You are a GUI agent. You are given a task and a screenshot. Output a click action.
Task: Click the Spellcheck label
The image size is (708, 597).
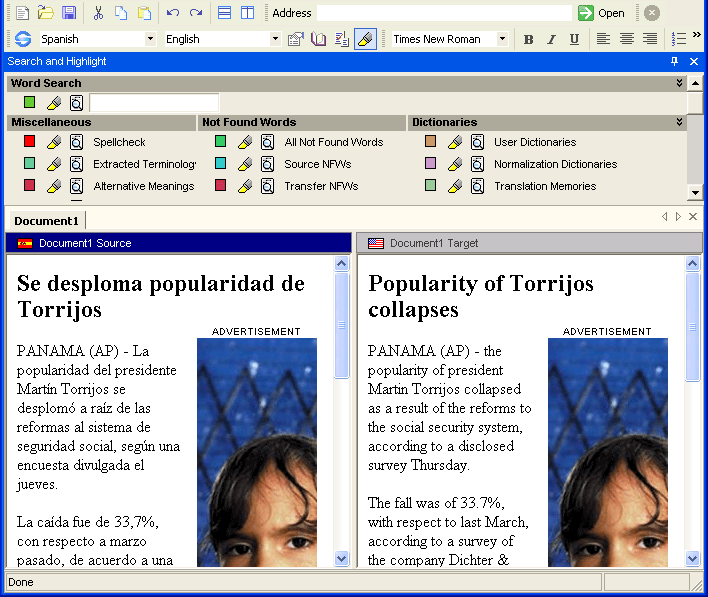point(119,142)
